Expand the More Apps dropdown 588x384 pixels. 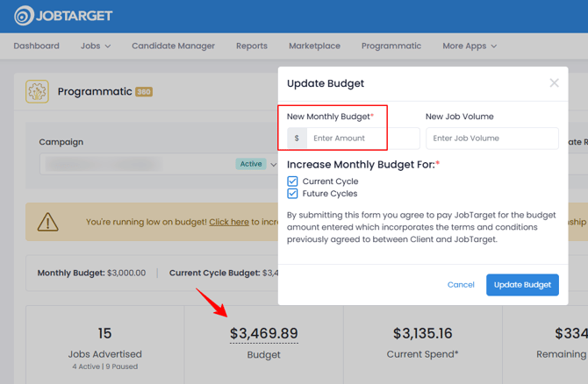tap(470, 46)
